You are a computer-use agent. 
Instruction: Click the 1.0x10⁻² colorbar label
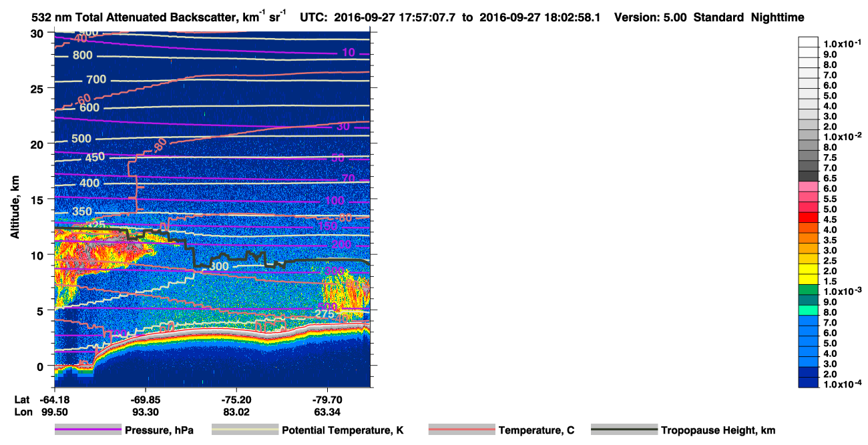pyautogui.click(x=843, y=136)
